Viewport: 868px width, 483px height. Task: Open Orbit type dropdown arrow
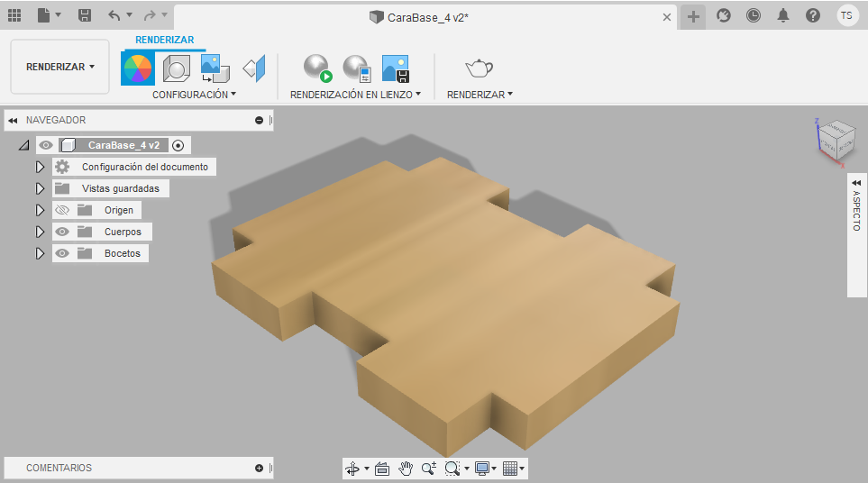367,469
